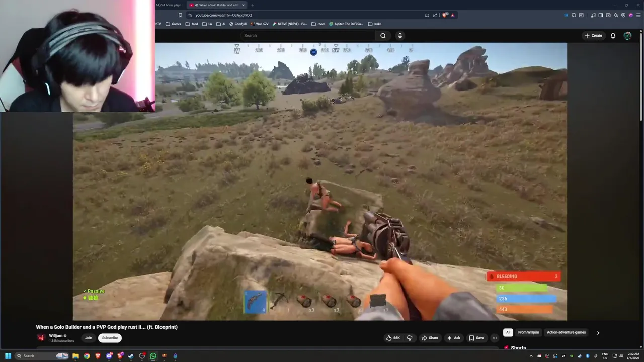
Task: Open the Windows Start menu
Action: 8,356
